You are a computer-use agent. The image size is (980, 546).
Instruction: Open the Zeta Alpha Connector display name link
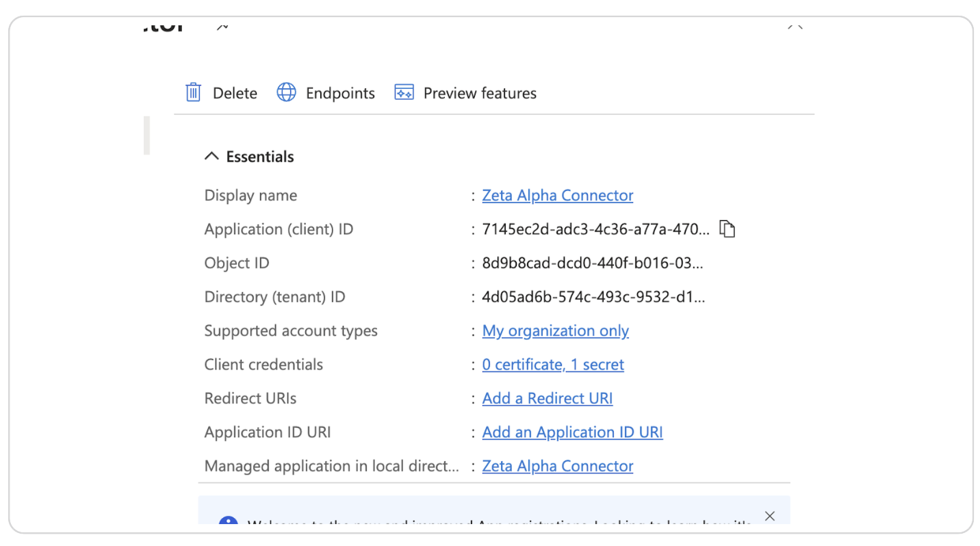557,195
